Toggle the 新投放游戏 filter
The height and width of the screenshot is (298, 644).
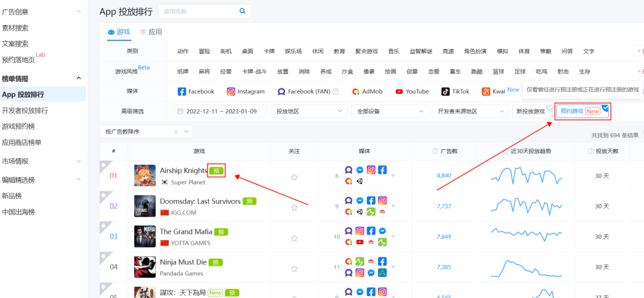click(x=532, y=111)
